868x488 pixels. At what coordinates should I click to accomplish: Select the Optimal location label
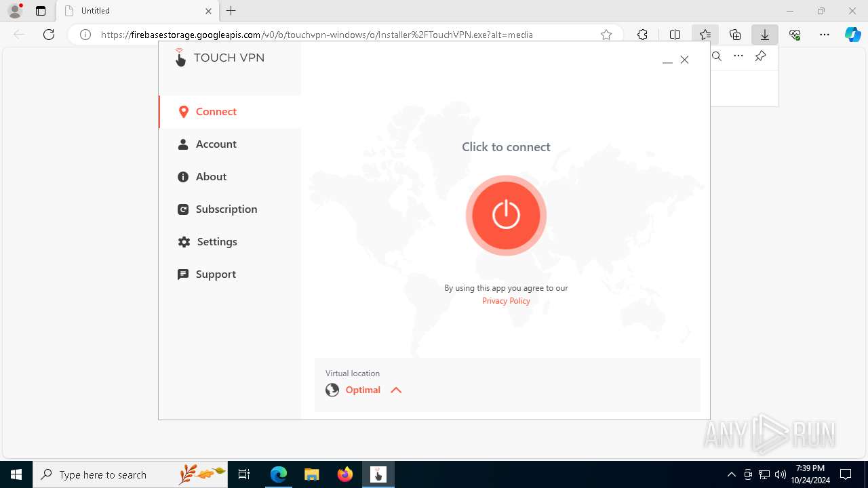click(363, 390)
